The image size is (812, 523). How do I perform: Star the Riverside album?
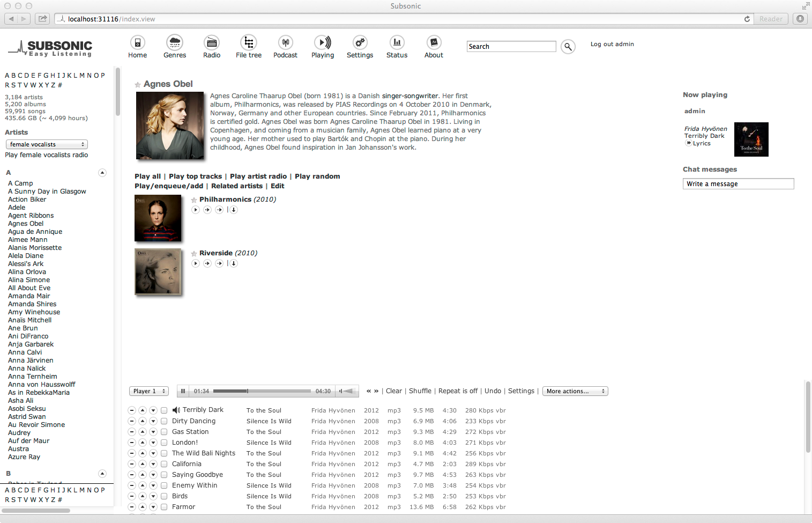click(x=194, y=254)
